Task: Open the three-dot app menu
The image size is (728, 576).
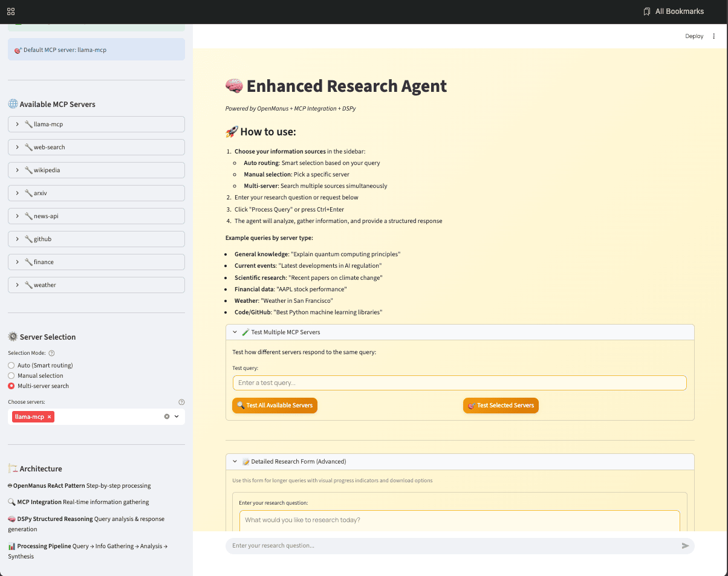Action: click(x=713, y=36)
